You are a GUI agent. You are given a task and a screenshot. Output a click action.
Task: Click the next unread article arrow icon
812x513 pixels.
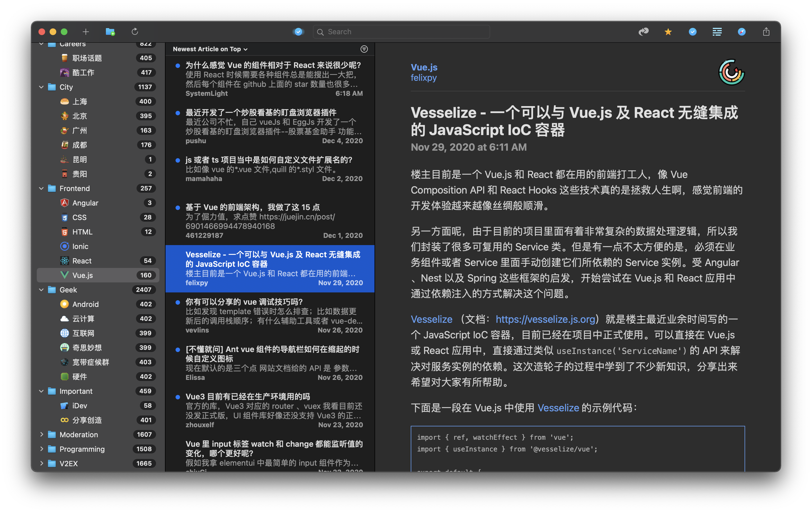643,32
